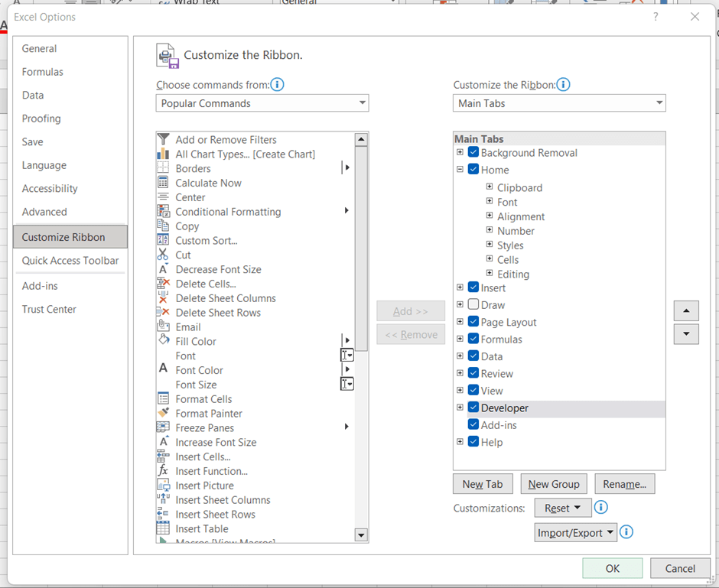Click the Increase Font Size icon
Image resolution: width=719 pixels, height=588 pixels.
click(163, 441)
